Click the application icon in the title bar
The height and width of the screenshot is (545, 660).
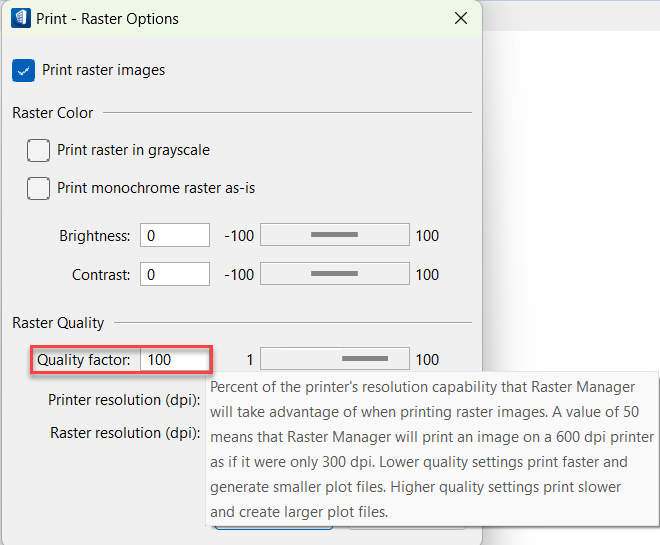[20, 18]
